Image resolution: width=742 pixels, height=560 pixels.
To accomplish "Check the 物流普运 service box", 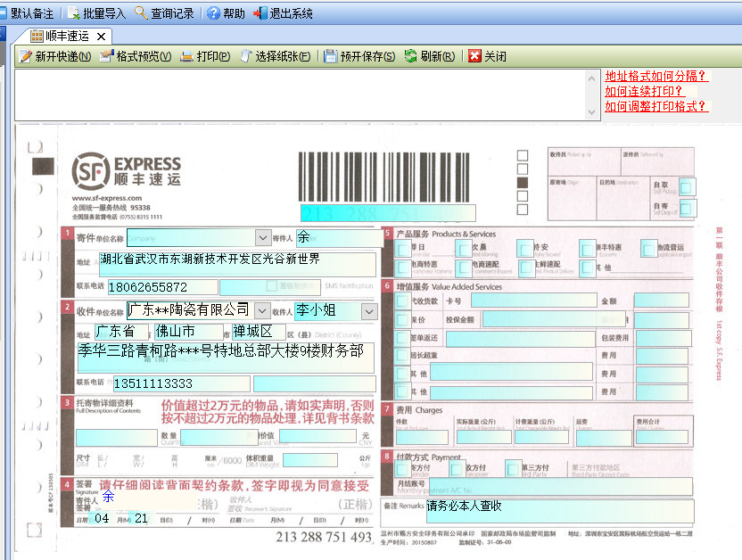I will tap(648, 248).
